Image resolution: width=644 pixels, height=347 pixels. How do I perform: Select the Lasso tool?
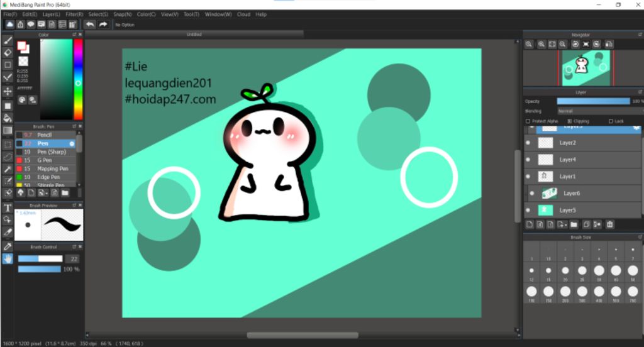click(x=8, y=157)
